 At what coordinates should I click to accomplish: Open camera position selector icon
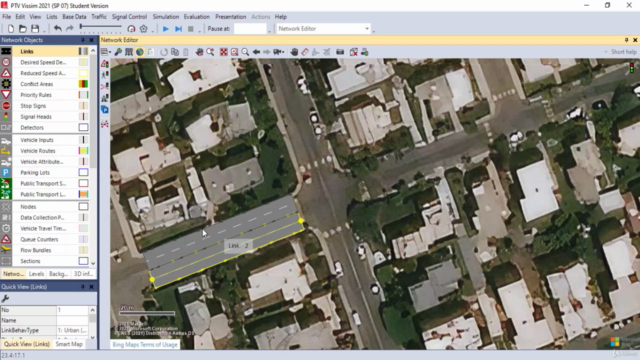[278, 52]
